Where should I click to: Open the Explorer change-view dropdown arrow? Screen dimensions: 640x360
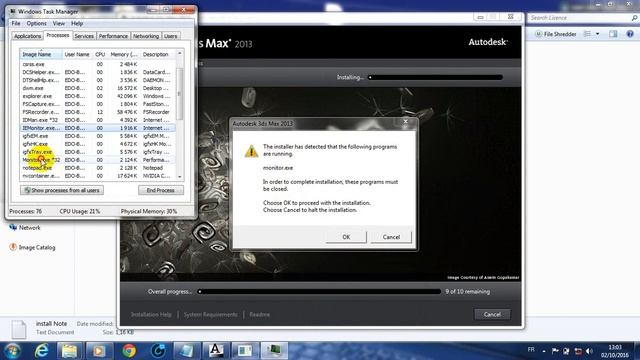[x=598, y=34]
